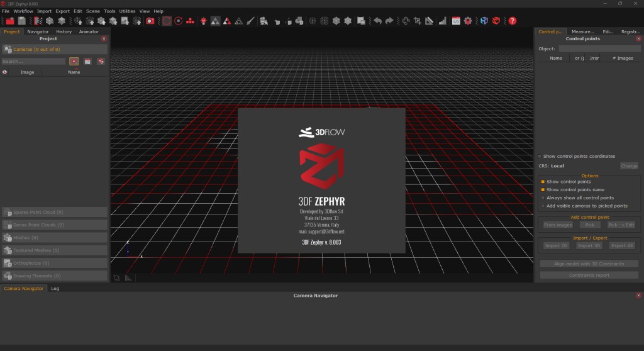Image resolution: width=644 pixels, height=351 pixels.
Task: Switch to the Navigator tab
Action: point(38,31)
